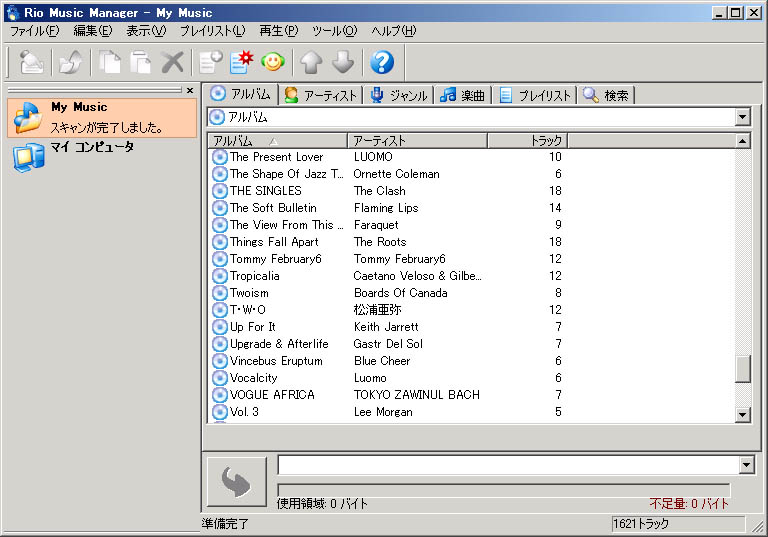Open the ファイル(F) menu

[35, 31]
